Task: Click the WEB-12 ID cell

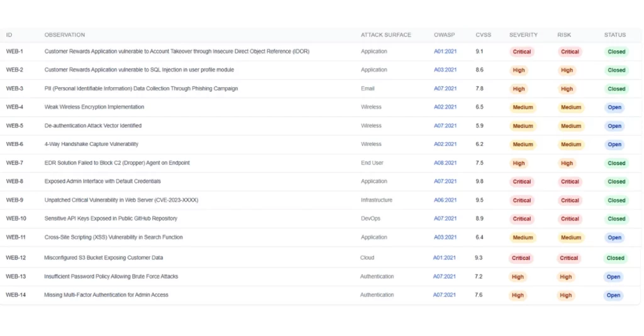Action: (x=16, y=257)
